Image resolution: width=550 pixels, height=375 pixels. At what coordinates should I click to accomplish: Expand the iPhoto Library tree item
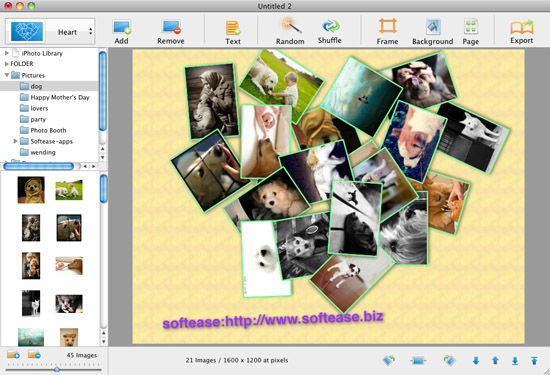[6, 53]
